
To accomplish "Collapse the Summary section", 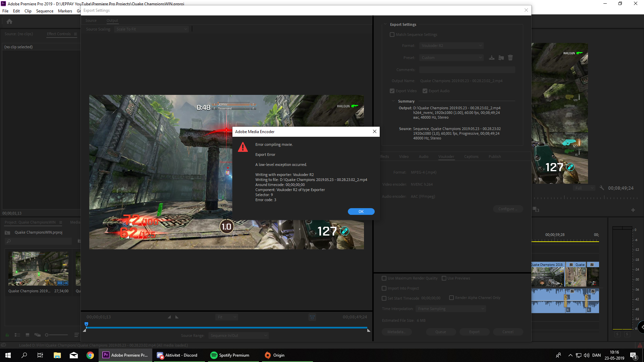I will [393, 101].
